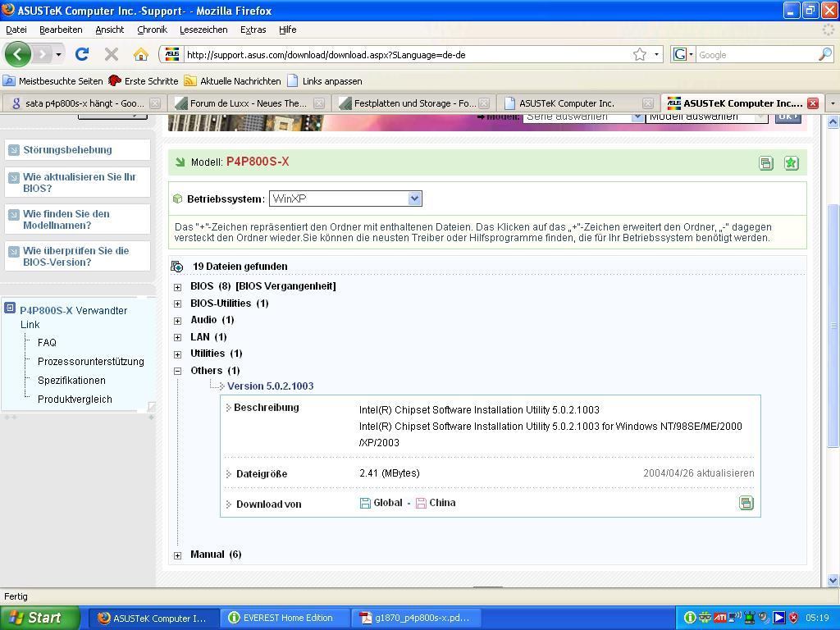Open Wie überprüfen Sie die BIOS-Version?

pyautogui.click(x=76, y=256)
